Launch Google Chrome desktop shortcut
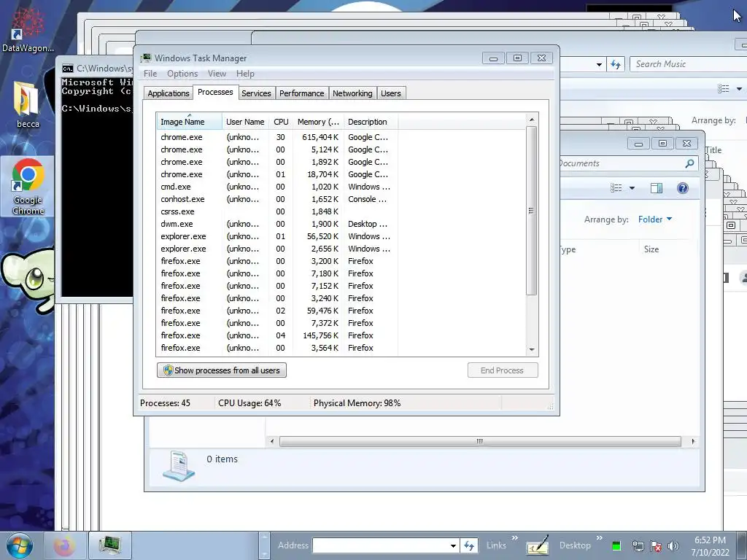 [28, 187]
